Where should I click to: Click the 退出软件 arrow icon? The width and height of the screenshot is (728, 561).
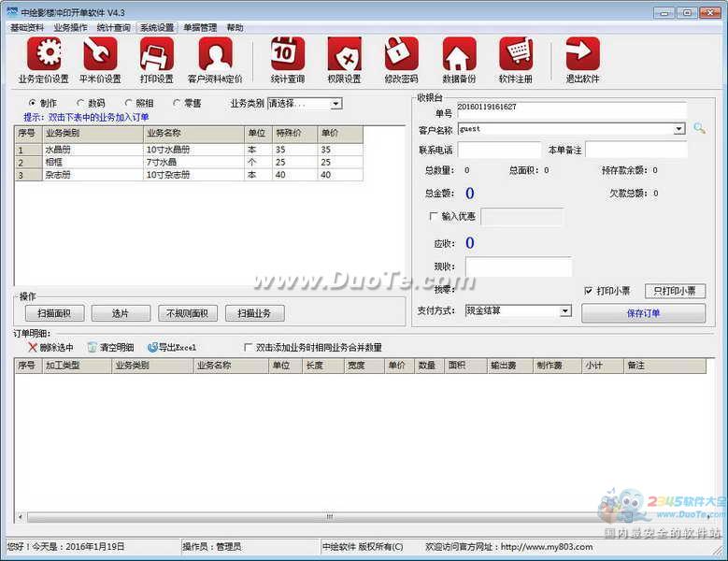582,55
